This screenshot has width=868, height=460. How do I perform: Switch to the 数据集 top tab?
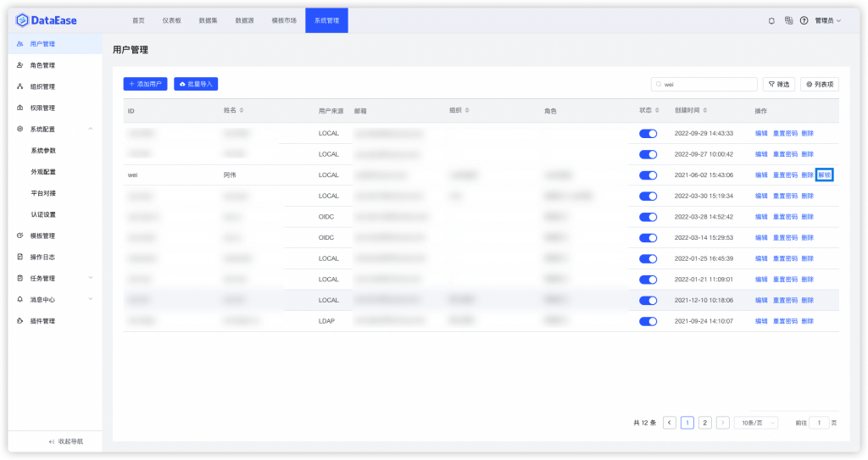tap(209, 20)
